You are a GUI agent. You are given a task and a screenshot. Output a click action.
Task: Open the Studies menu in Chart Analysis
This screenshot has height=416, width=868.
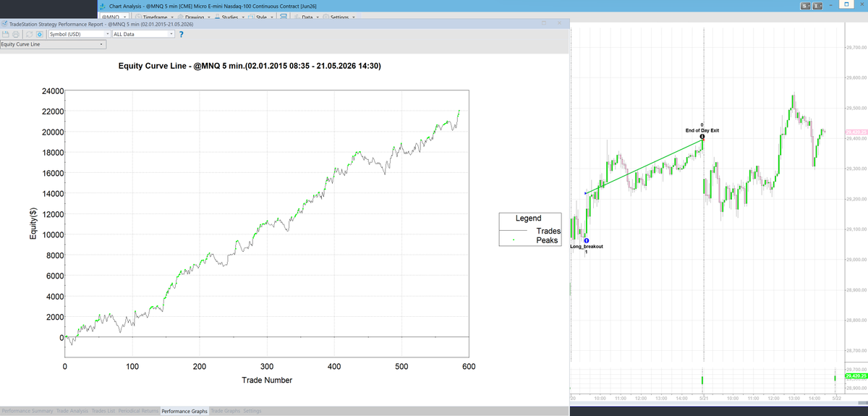click(230, 17)
